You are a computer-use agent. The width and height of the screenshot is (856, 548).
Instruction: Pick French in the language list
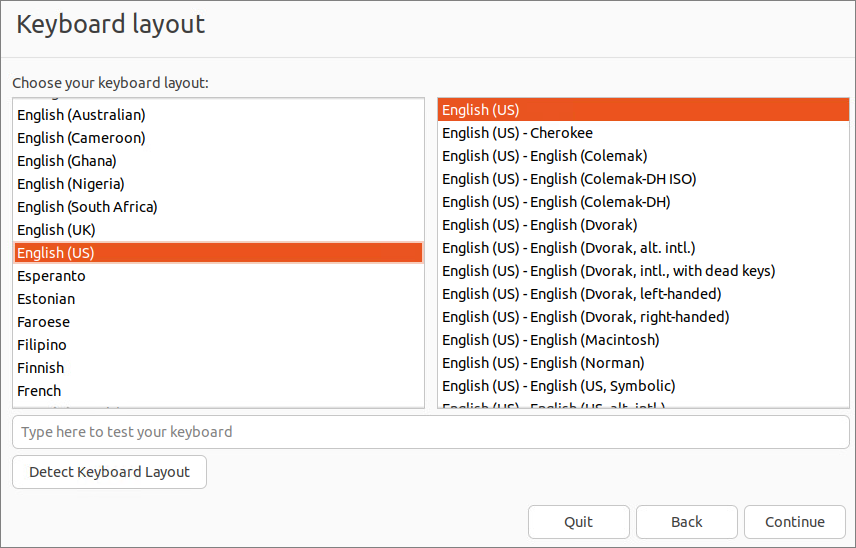[x=39, y=391]
